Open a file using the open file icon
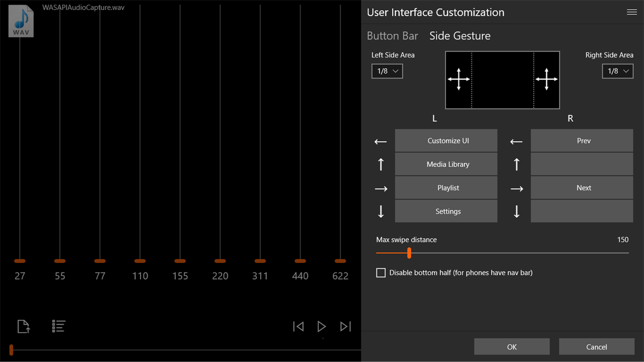The image size is (644, 362). tap(23, 326)
